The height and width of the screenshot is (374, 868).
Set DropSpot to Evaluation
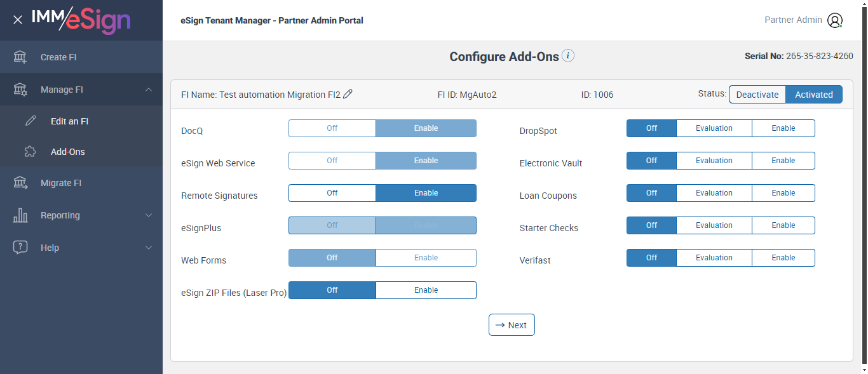pyautogui.click(x=714, y=128)
